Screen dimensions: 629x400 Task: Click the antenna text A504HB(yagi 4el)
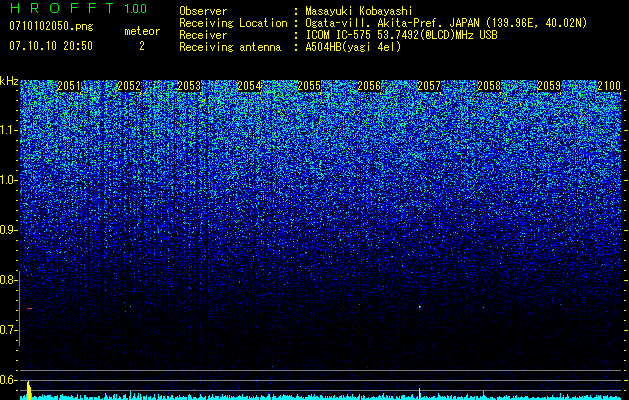click(353, 47)
